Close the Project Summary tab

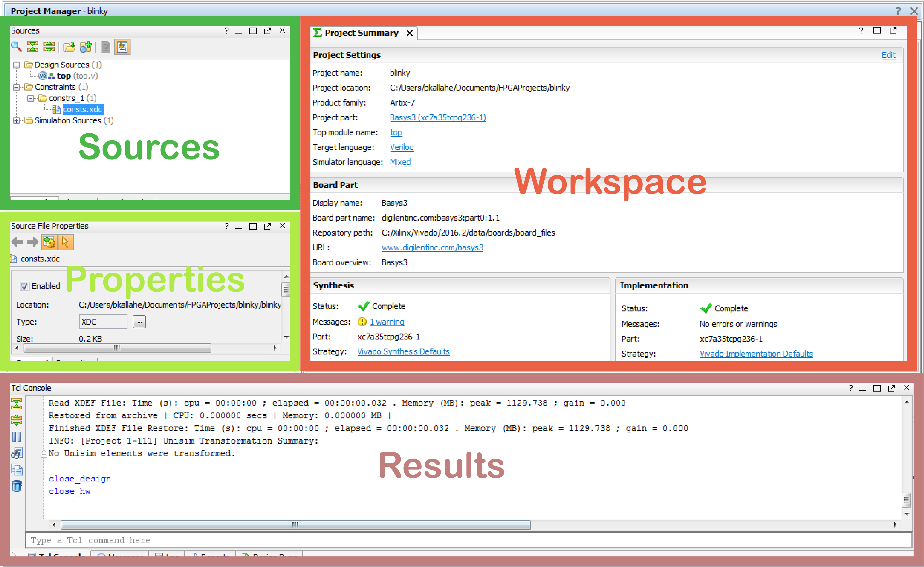410,33
